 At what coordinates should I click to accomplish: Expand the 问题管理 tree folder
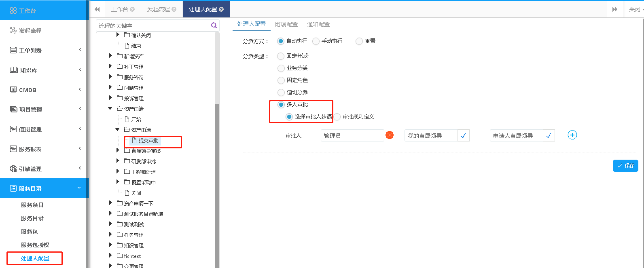(x=110, y=87)
